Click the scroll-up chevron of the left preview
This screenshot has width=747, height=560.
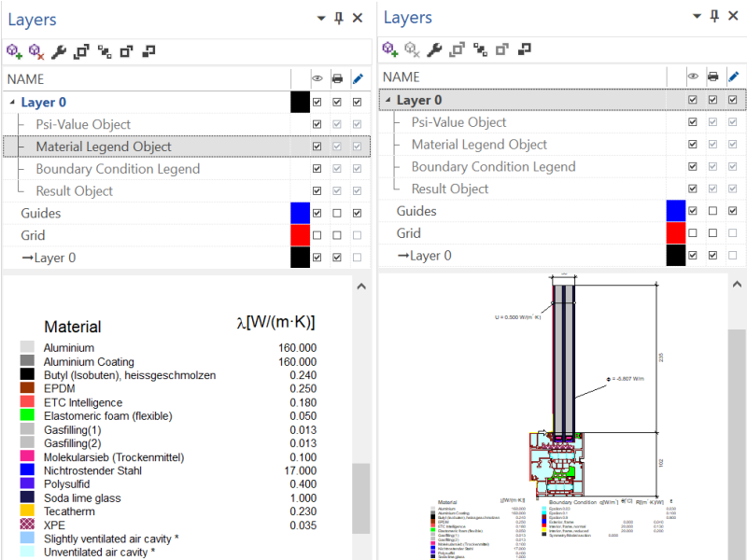point(361,287)
